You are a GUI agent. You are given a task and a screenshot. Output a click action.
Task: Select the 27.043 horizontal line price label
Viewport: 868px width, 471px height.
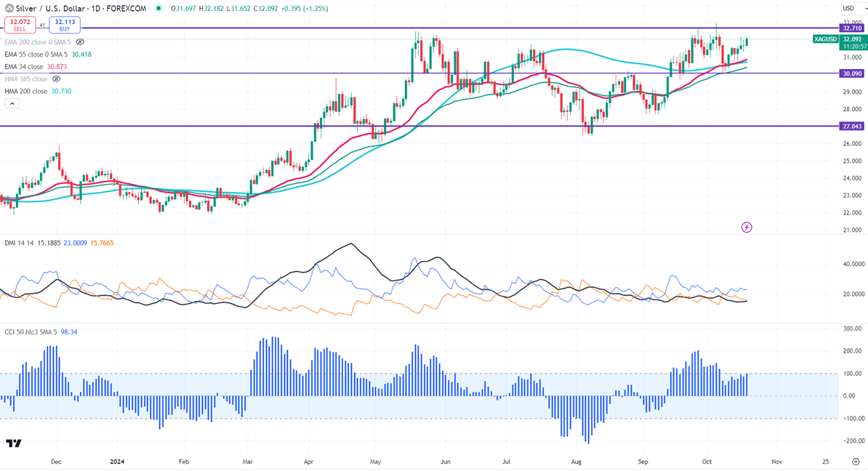pyautogui.click(x=853, y=126)
